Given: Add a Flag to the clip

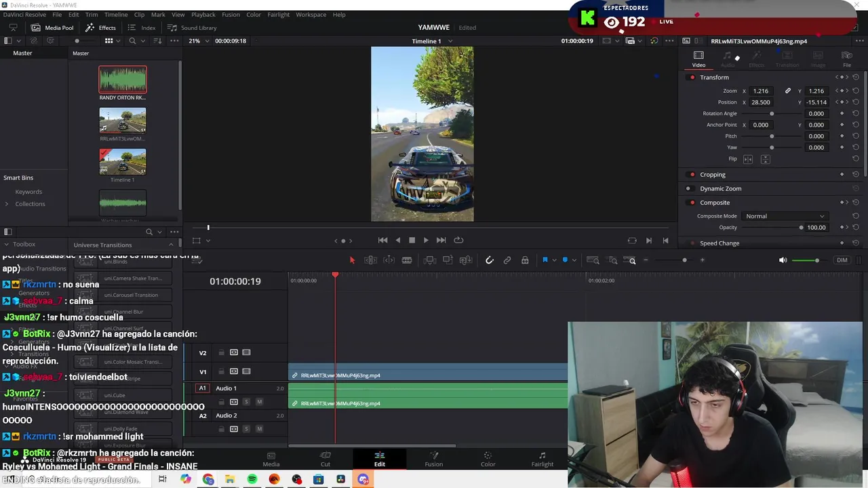Looking at the screenshot, I should point(545,260).
